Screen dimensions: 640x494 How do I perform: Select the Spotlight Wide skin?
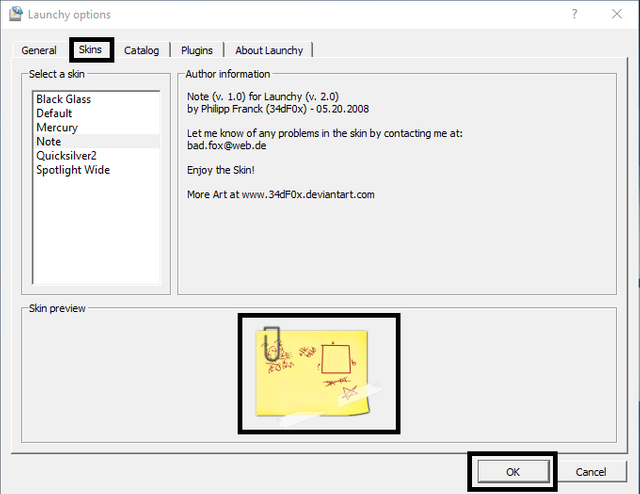[x=96, y=170]
